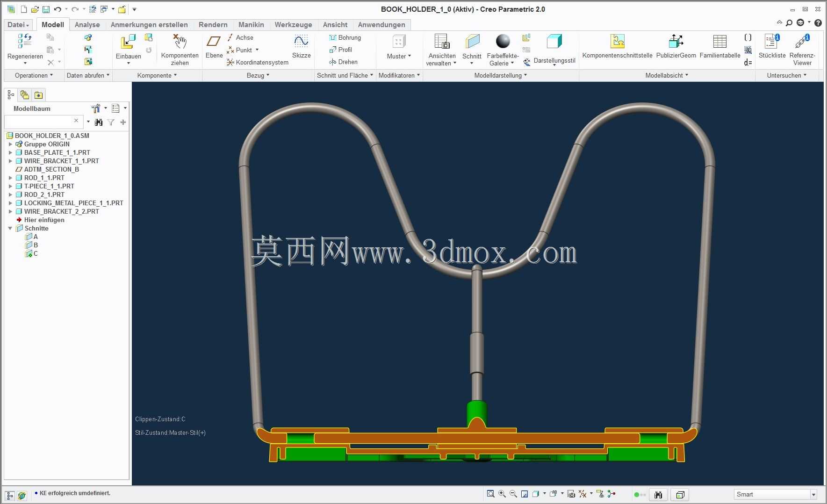Click the 3D box status bar button
The image size is (827, 504).
[680, 495]
